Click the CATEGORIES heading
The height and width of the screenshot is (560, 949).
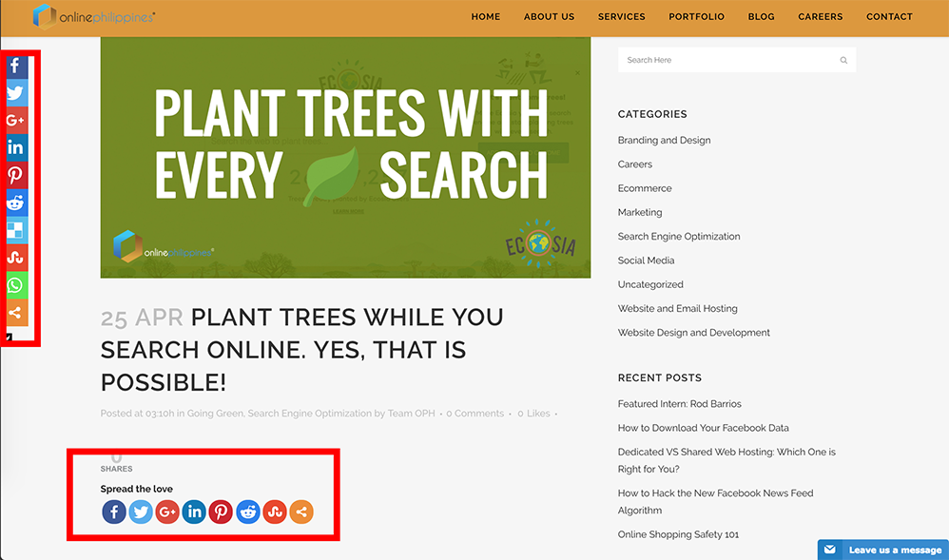[652, 114]
